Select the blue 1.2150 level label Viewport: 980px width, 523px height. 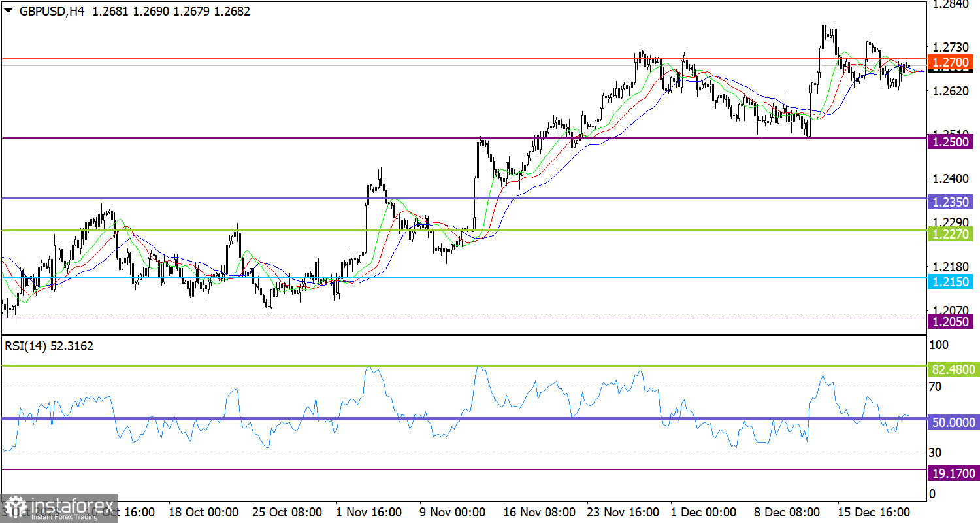point(950,282)
